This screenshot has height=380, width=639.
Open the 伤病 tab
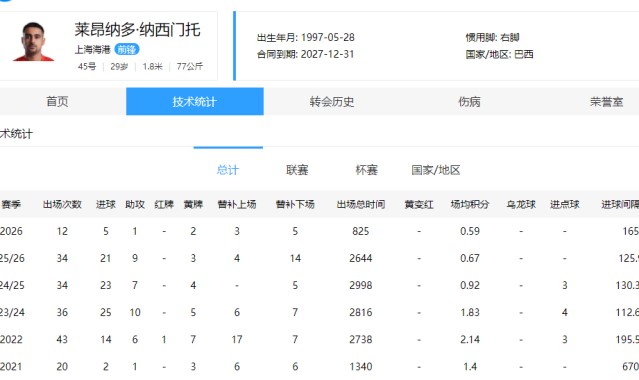coord(469,102)
